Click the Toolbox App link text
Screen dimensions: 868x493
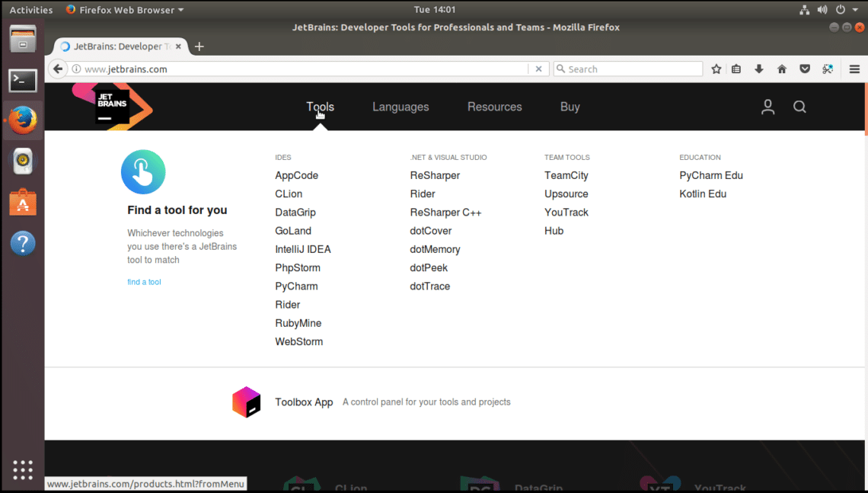(304, 402)
